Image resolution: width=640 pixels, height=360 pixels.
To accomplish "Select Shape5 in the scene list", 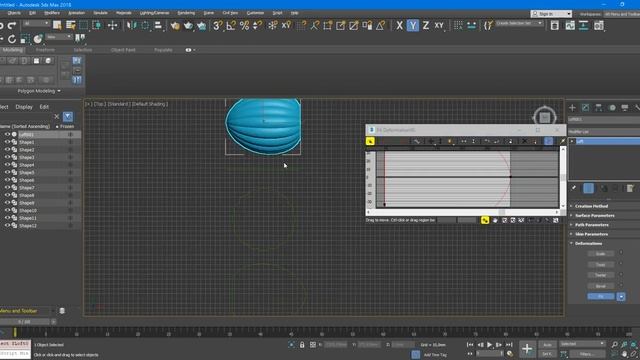I will [x=27, y=173].
